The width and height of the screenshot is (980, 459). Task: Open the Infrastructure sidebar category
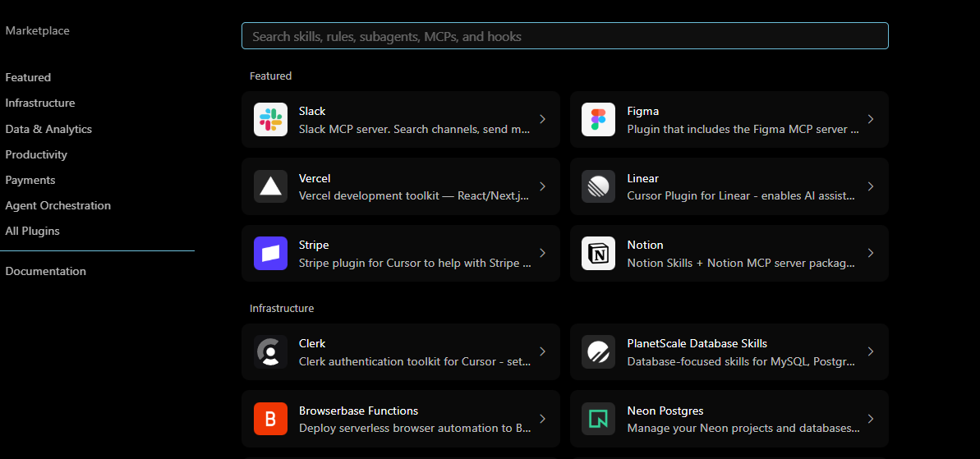click(x=40, y=103)
